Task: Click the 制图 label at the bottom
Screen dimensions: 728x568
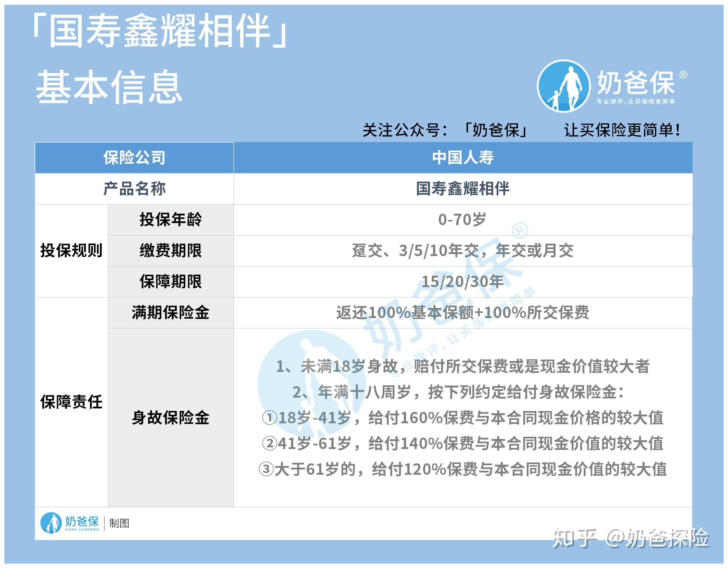Action: [119, 523]
